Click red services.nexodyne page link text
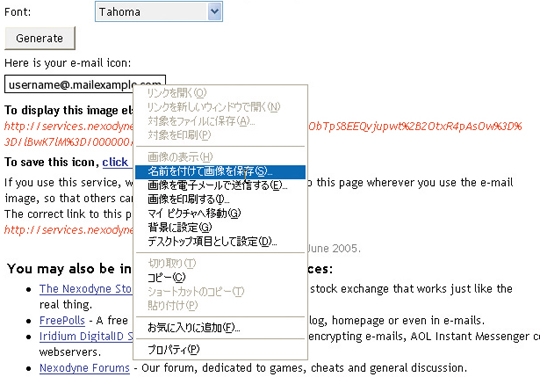540x377 pixels. [x=69, y=230]
